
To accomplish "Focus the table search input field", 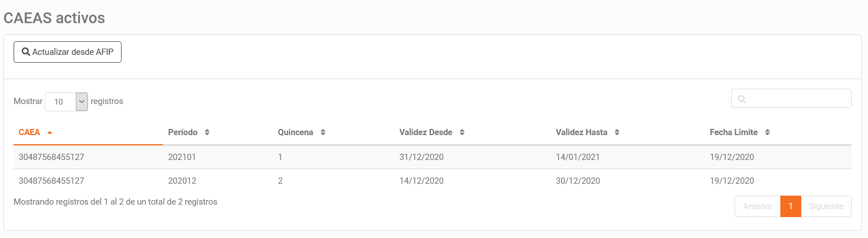I will click(797, 98).
